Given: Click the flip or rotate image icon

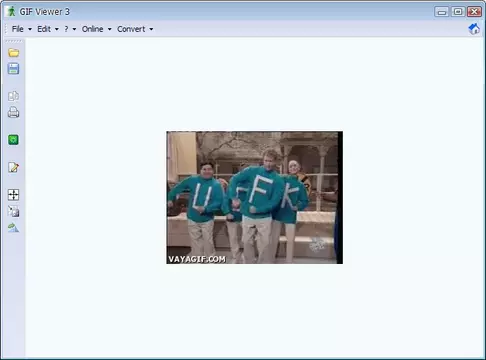Looking at the screenshot, I should pos(13,227).
